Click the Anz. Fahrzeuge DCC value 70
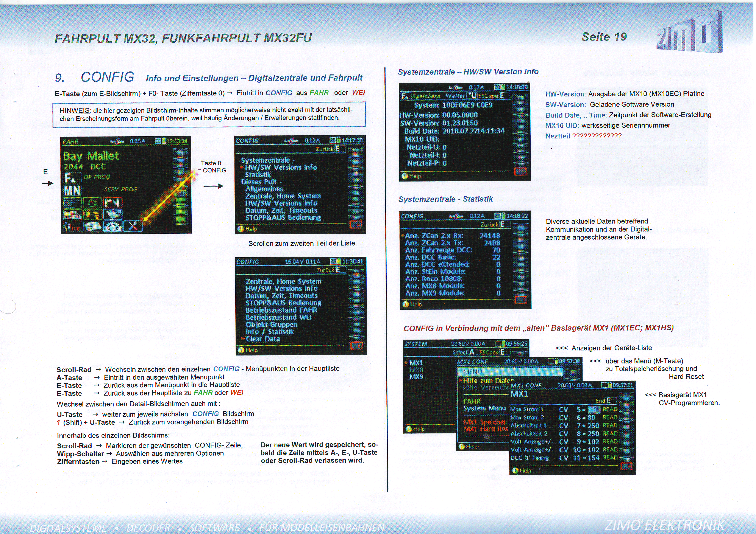 496,250
